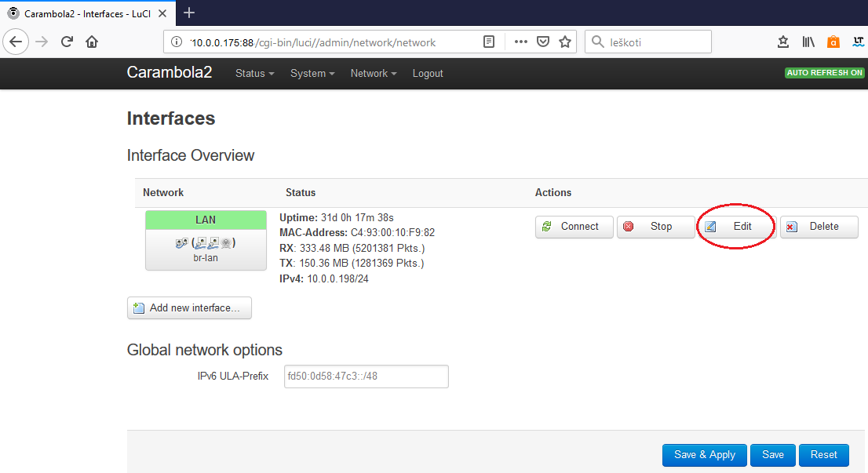Image resolution: width=868 pixels, height=473 pixels.
Task: Click the IPv6 ULA-Prefix input field
Action: 366,377
